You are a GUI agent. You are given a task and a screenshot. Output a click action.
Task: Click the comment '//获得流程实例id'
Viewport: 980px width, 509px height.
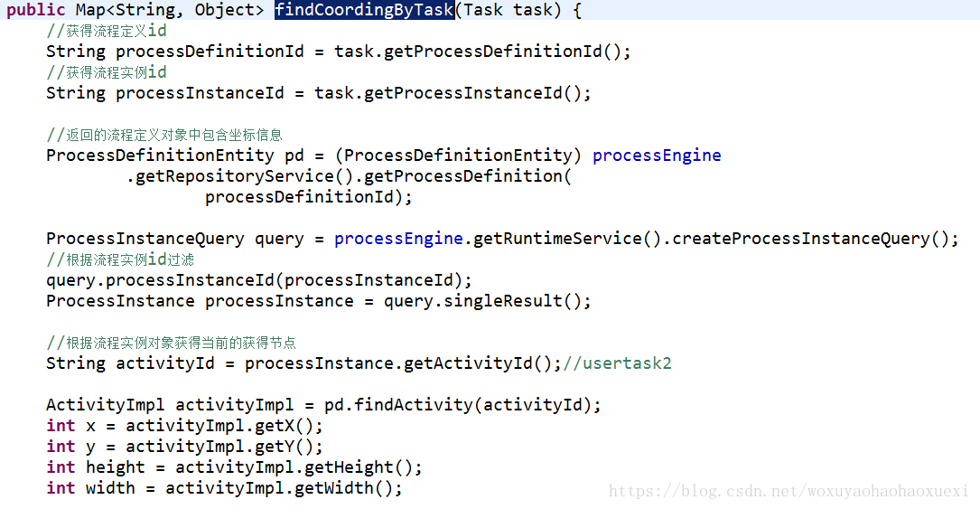pos(107,72)
